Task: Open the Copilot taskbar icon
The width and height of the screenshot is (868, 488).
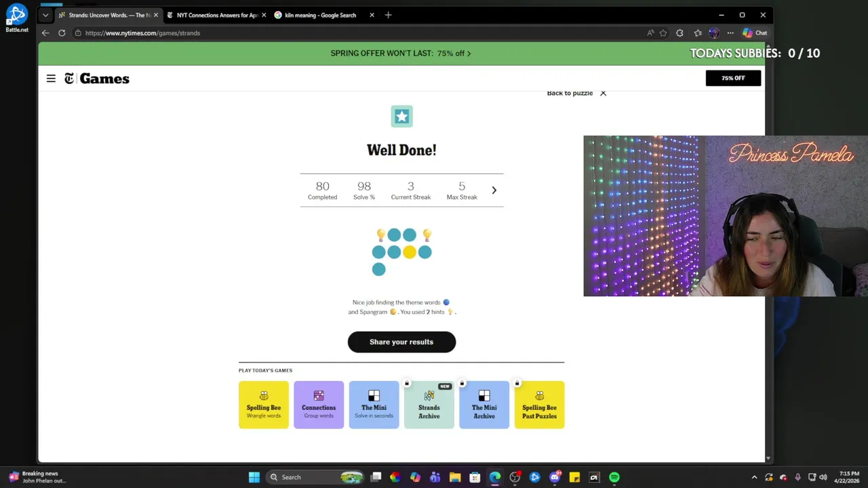Action: [415, 477]
